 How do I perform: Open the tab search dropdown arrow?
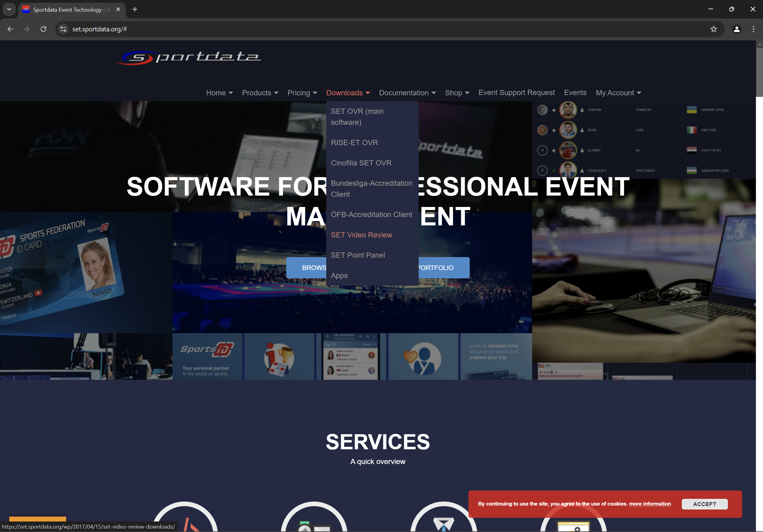pos(9,9)
